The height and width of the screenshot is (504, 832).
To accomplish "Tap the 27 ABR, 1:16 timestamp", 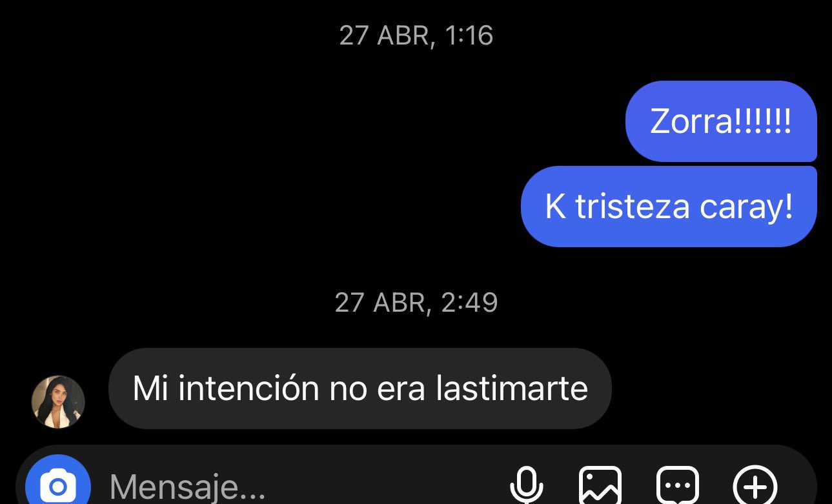I will point(416,35).
